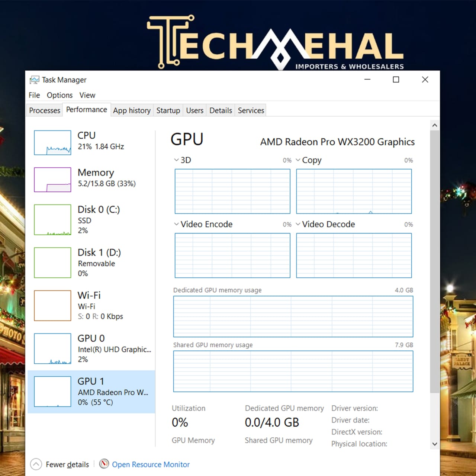476x476 pixels.
Task: Click the Dedicated GPU memory usage graph
Action: (x=293, y=316)
